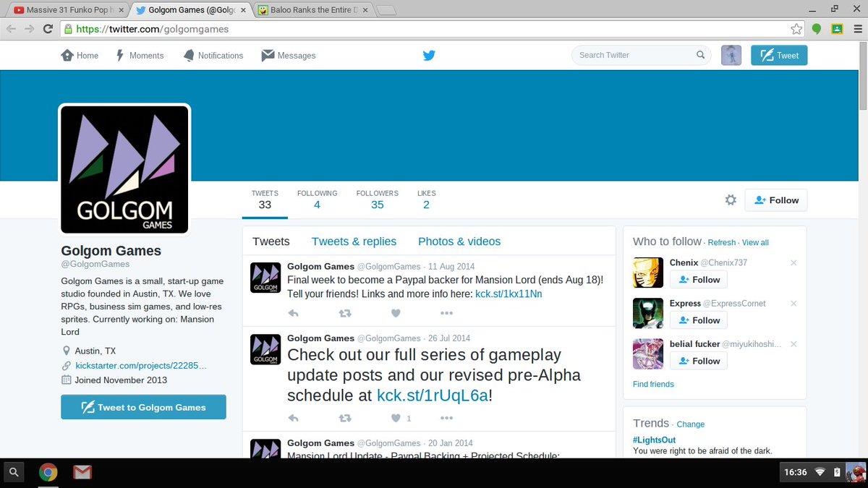Open the kck.st/1kx11Nn link in tweet
Screen dimensions: 868x488
[509, 294]
